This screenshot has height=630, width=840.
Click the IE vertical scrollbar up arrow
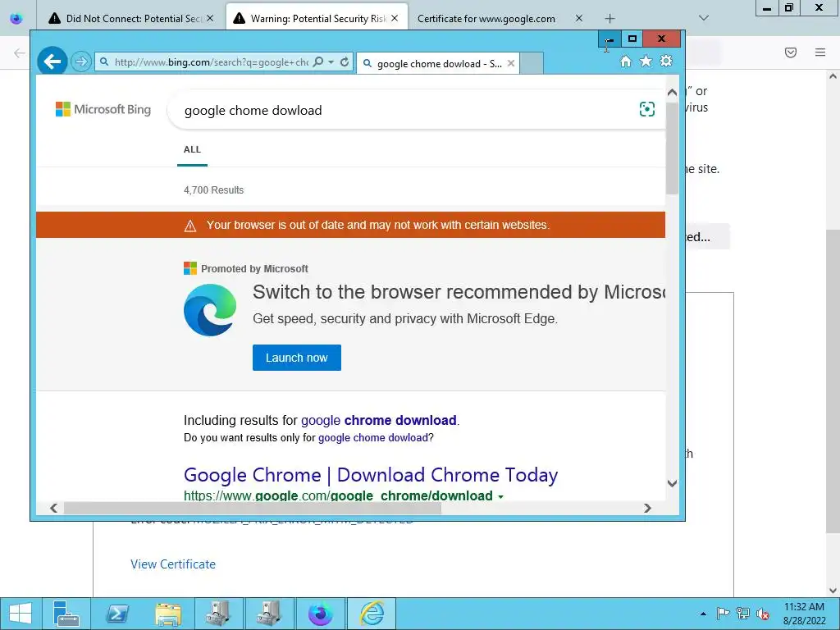pyautogui.click(x=673, y=93)
